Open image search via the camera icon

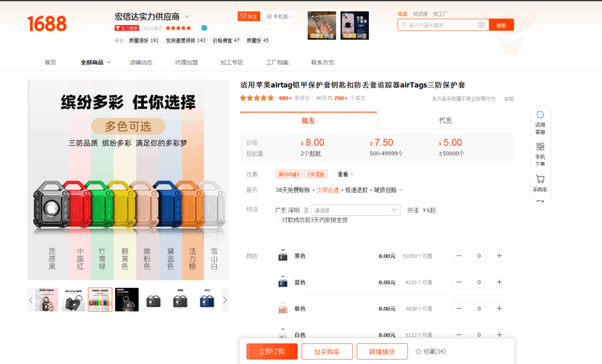coord(481,25)
